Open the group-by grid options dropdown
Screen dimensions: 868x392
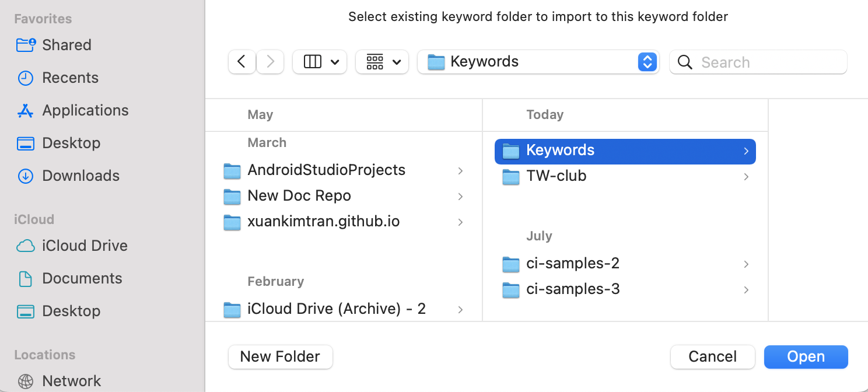(x=383, y=62)
